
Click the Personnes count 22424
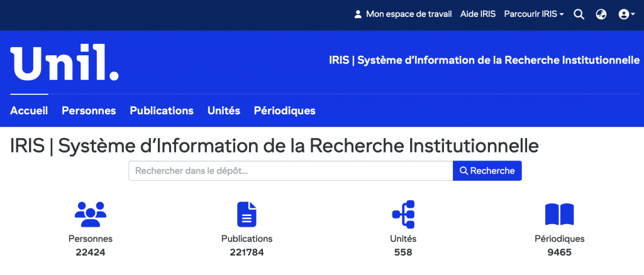coord(91,252)
